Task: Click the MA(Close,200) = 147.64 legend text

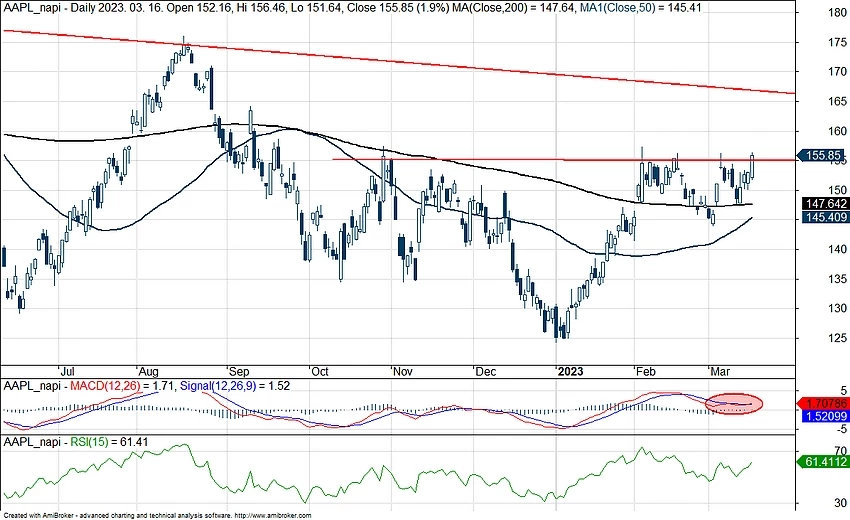Action: tap(513, 8)
